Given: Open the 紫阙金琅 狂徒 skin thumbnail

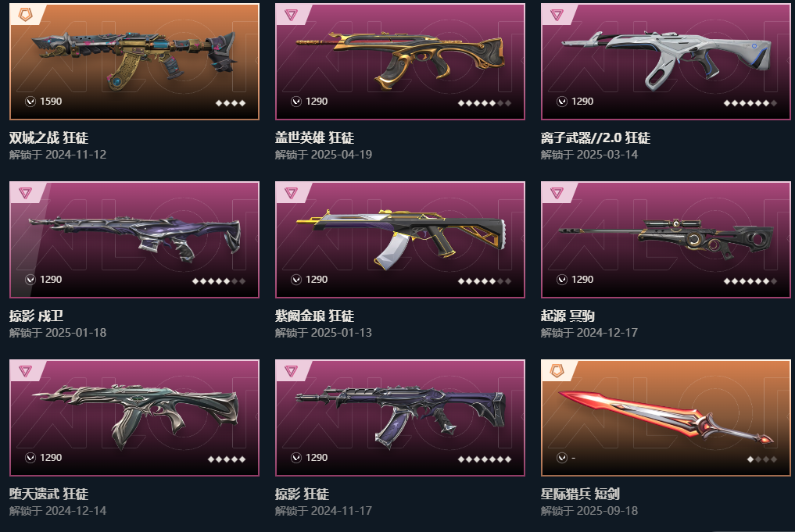Looking at the screenshot, I should (x=400, y=239).
